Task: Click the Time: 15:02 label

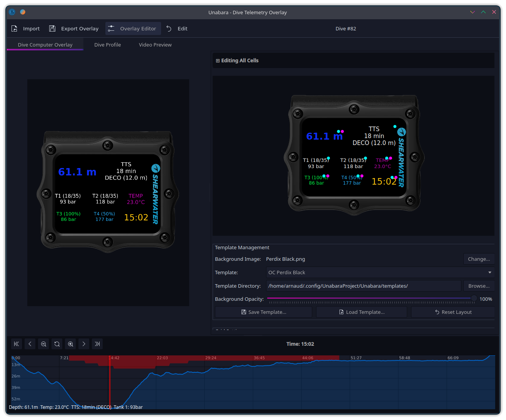Action: 300,344
